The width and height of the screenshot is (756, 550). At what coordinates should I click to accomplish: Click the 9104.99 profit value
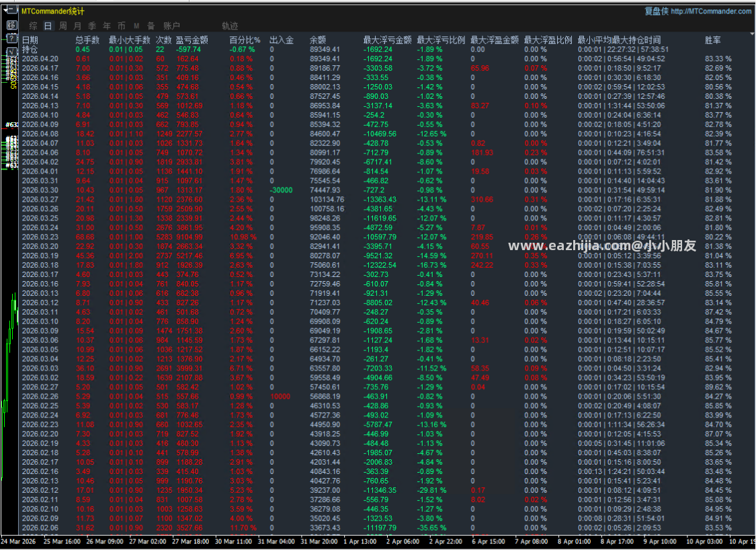pos(190,237)
